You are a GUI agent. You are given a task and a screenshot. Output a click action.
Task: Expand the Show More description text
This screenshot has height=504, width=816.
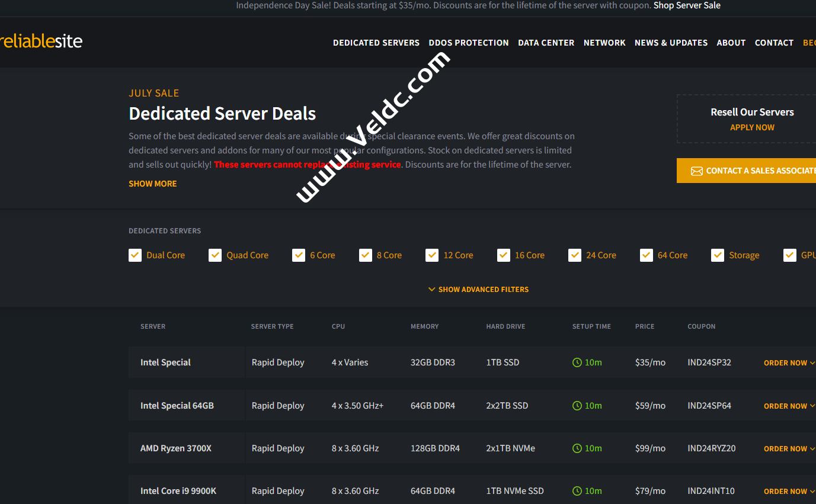click(153, 184)
